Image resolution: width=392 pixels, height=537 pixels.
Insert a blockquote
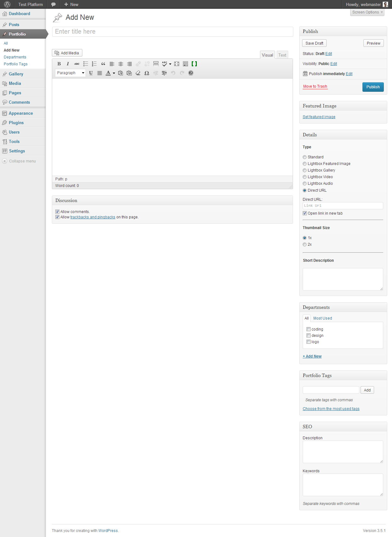coord(103,64)
